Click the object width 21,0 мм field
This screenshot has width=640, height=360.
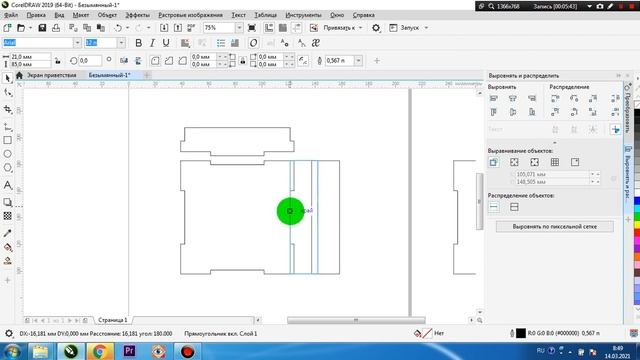pos(31,57)
